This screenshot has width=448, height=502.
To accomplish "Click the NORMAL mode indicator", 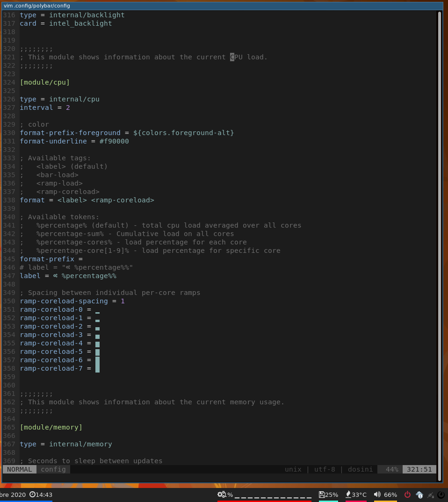I will 19,469.
